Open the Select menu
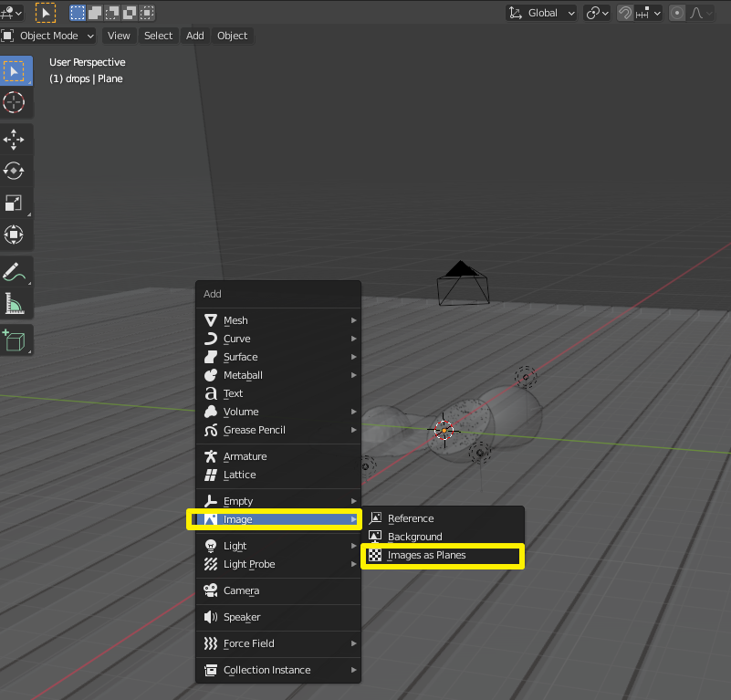 [158, 36]
